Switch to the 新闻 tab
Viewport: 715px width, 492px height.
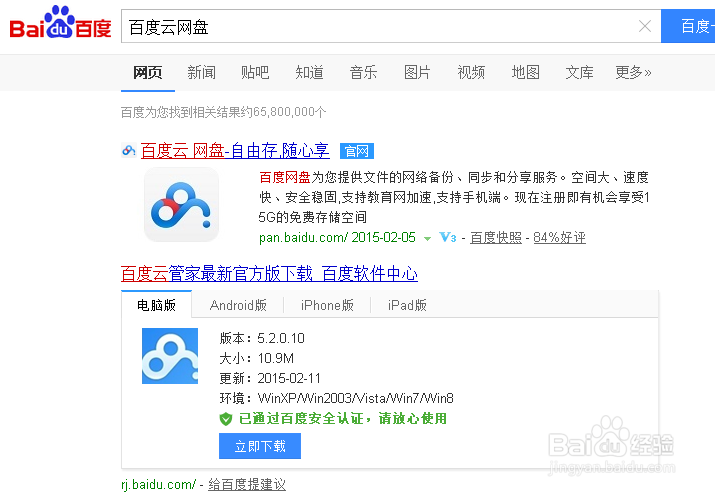(202, 73)
